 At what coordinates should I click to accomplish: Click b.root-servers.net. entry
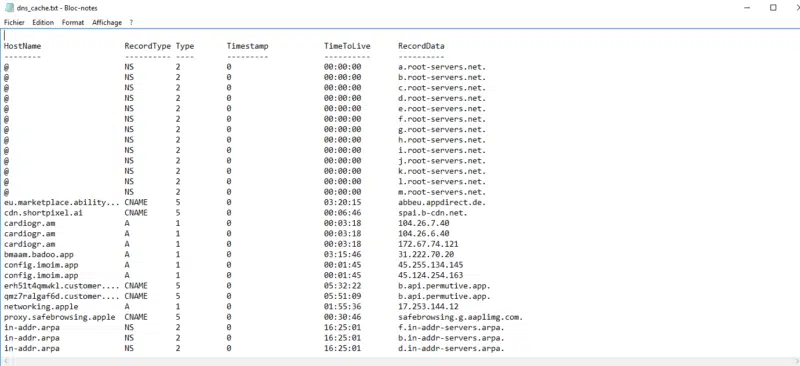click(x=442, y=77)
